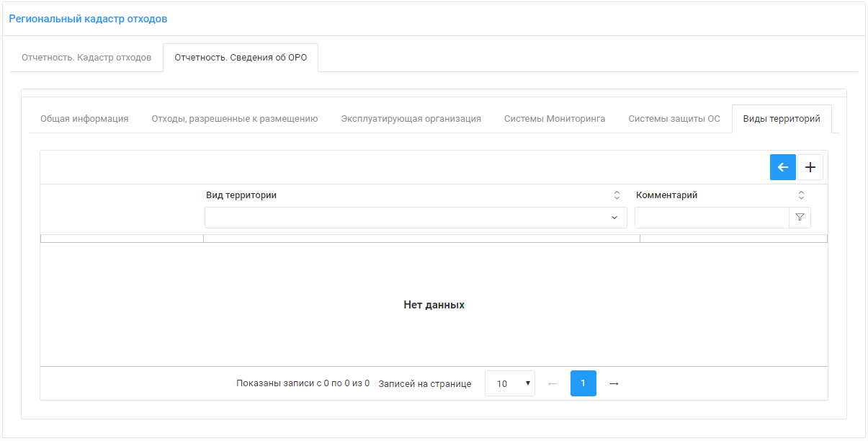Viewport: 868px width, 441px height.
Task: Open the Системы Мониторинга tab
Action: click(555, 119)
